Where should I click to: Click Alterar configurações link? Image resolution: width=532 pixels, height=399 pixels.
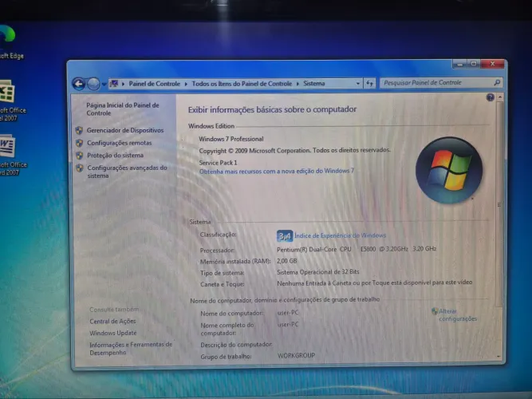point(458,314)
